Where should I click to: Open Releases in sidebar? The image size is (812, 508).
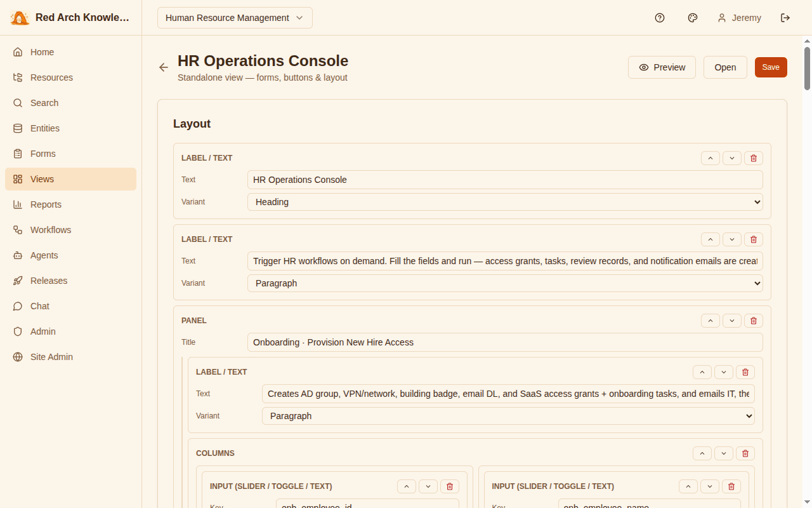coord(70,281)
